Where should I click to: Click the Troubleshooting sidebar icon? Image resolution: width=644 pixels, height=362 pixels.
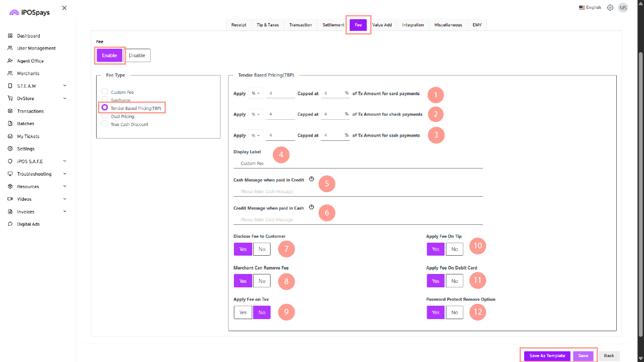10,174
